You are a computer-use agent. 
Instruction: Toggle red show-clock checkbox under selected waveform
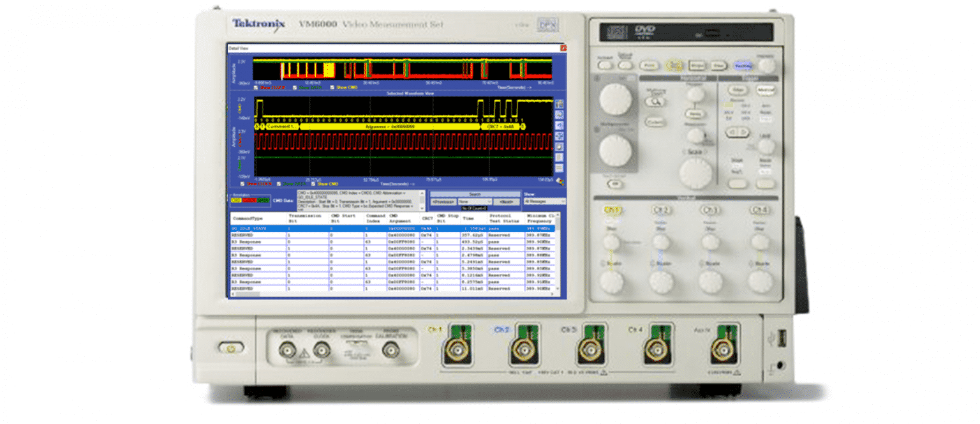[x=242, y=185]
